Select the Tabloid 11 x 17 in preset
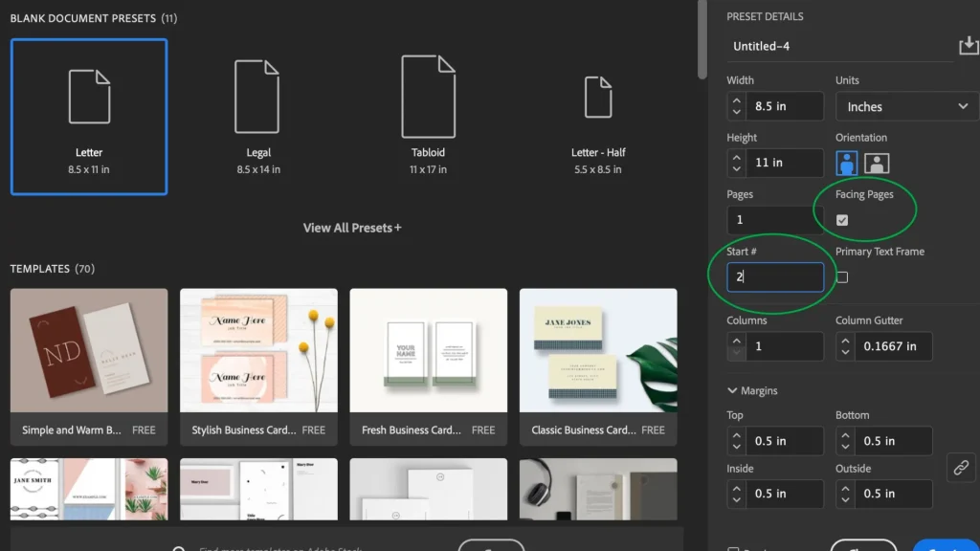The width and height of the screenshot is (980, 551). coord(428,117)
